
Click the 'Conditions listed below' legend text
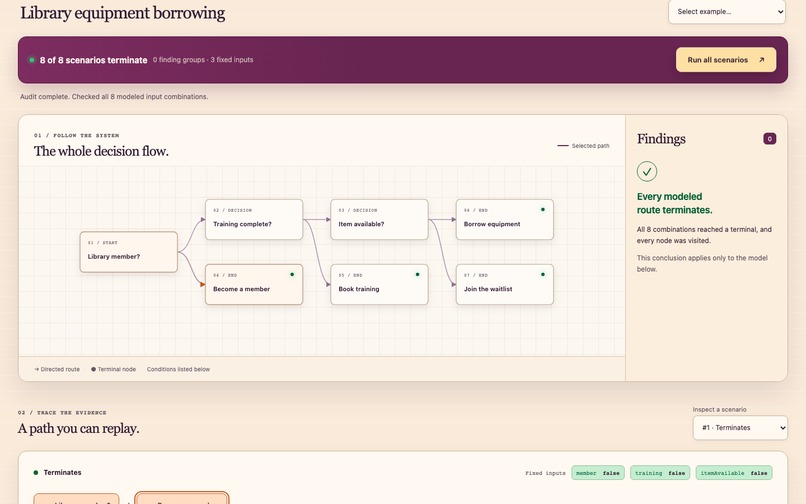(178, 369)
